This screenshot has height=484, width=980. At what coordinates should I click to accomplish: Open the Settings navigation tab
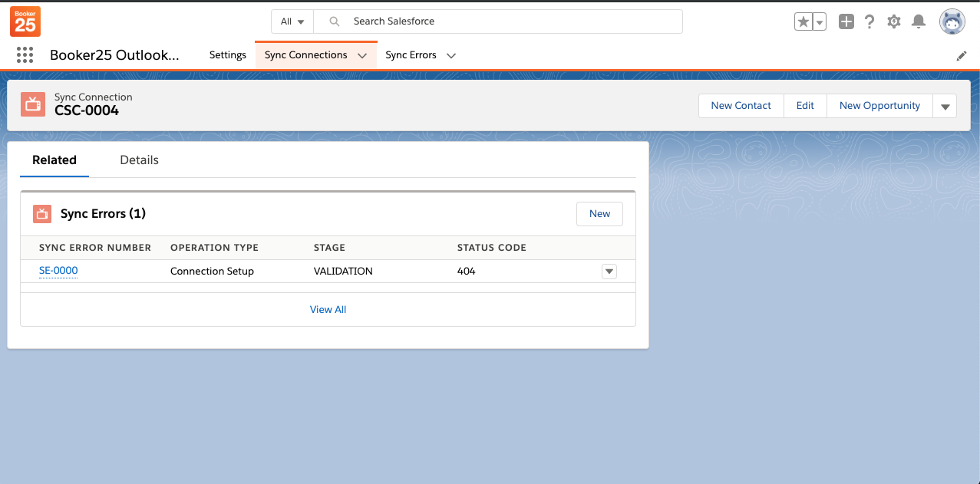tap(227, 55)
